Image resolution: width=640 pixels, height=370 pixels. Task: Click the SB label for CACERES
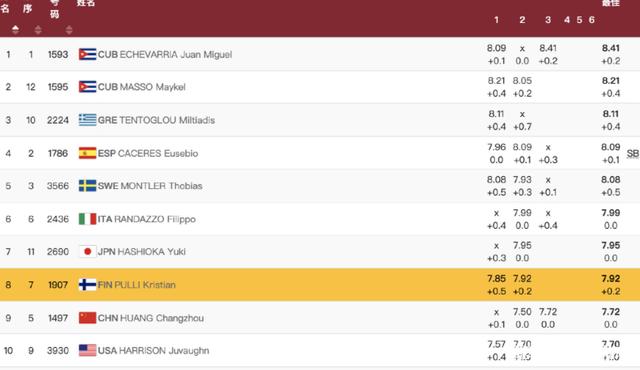pyautogui.click(x=633, y=153)
